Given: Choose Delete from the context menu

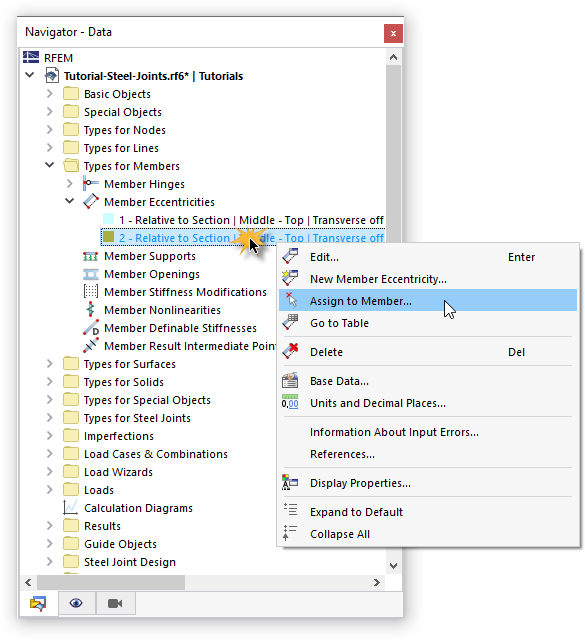Looking at the screenshot, I should click(427, 351).
